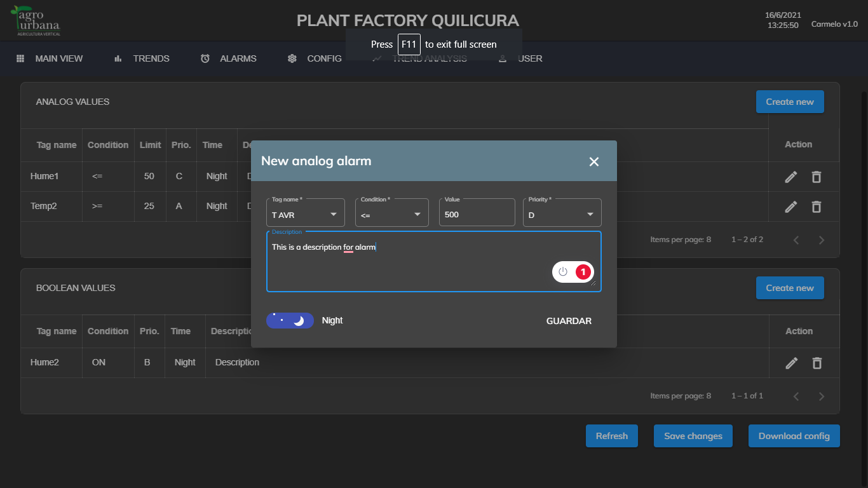Delete the Temp2 alarm row

[x=817, y=207]
